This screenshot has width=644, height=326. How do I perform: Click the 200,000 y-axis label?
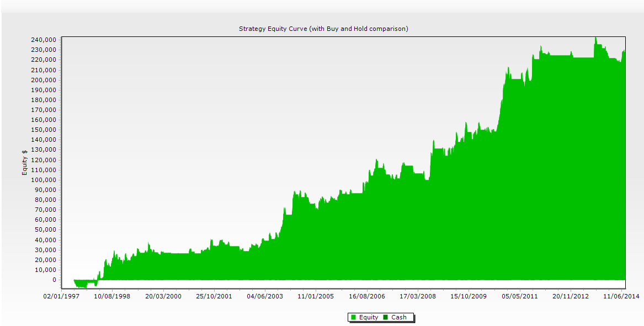44,80
